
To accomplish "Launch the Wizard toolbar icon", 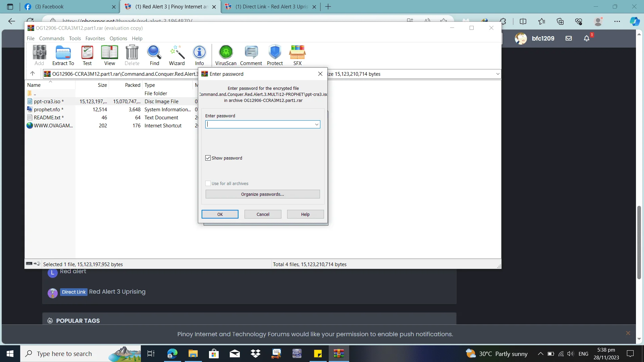I will (177, 55).
